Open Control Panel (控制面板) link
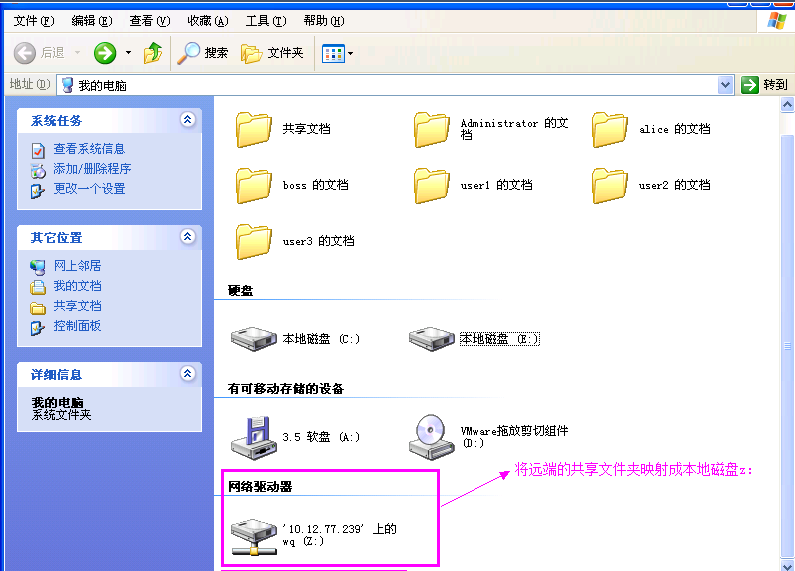 coord(77,326)
